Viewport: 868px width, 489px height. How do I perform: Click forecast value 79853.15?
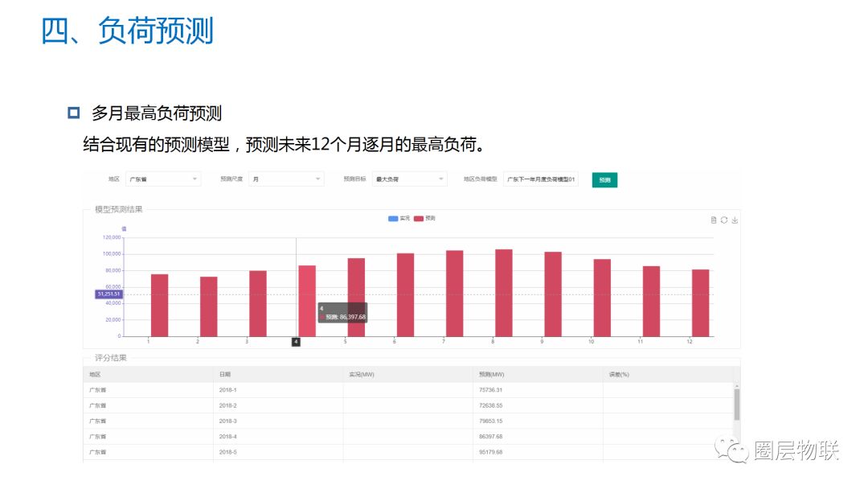pos(490,421)
